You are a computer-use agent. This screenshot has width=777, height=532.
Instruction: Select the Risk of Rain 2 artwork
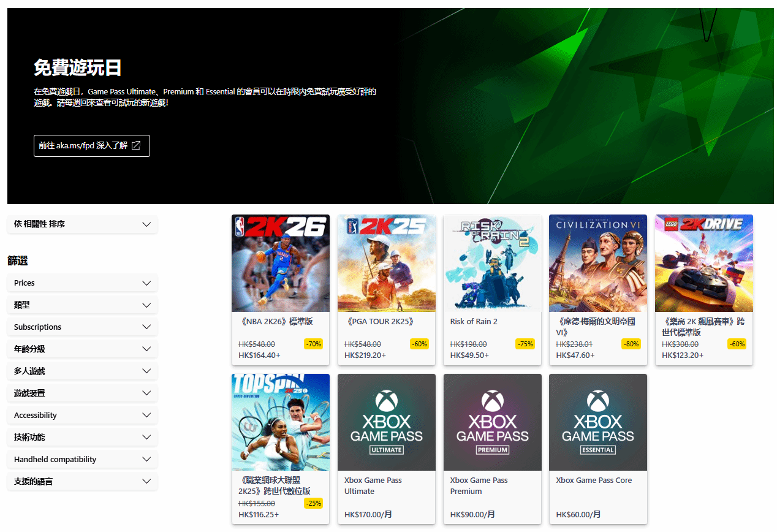click(493, 264)
